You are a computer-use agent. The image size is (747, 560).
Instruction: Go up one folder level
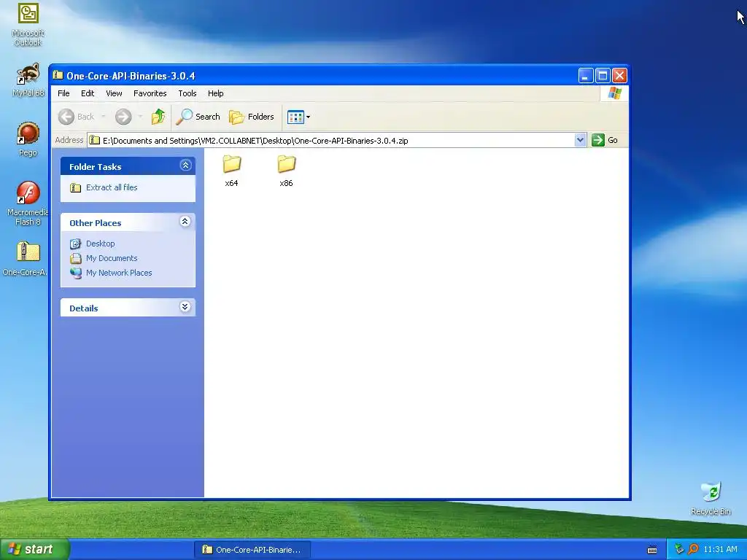[158, 117]
